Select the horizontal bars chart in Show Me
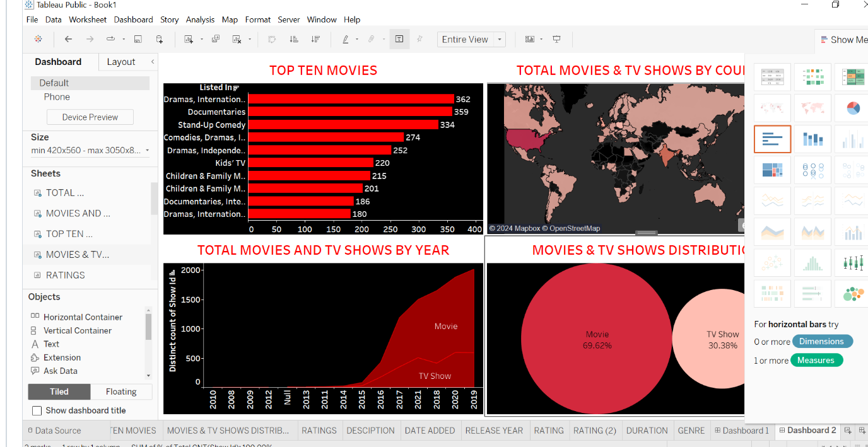 click(x=772, y=139)
